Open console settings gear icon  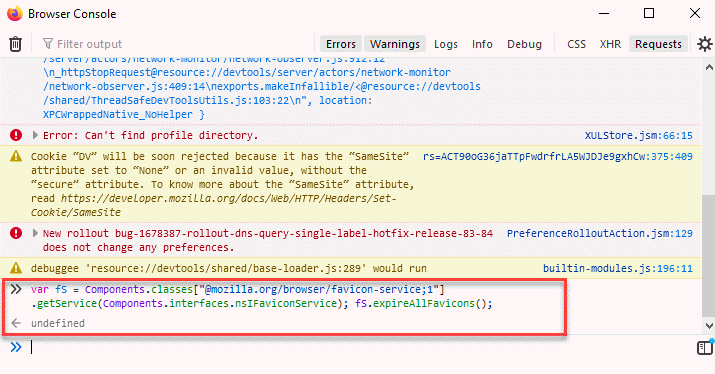tap(705, 44)
